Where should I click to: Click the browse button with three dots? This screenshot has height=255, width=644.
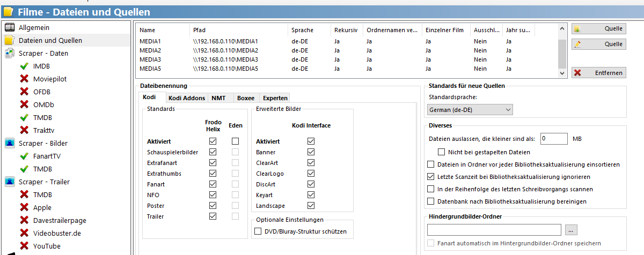(571, 230)
